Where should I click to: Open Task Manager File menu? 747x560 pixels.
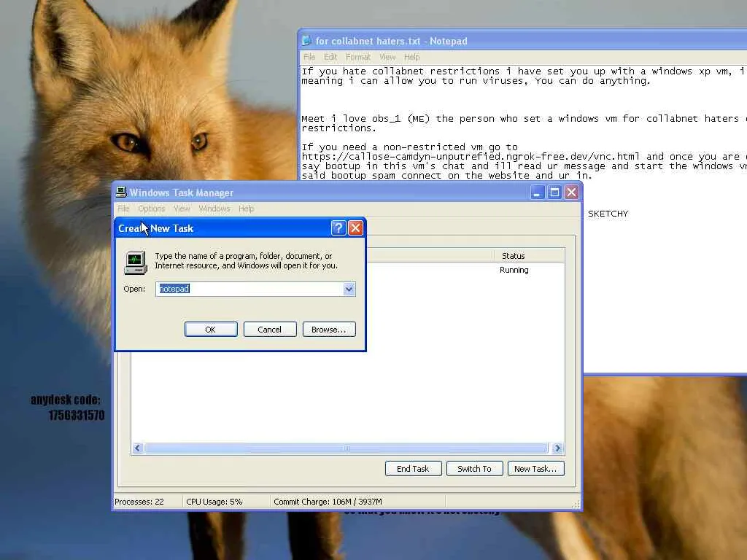click(123, 209)
